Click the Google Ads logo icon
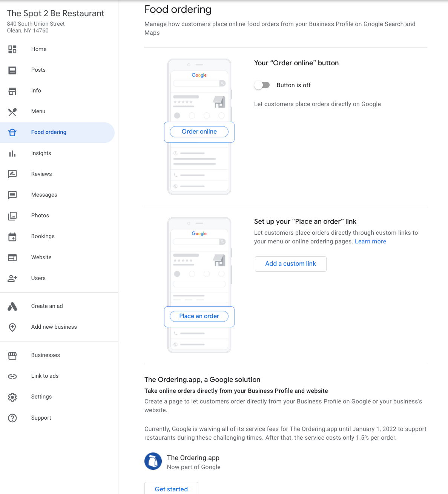The image size is (448, 494). click(x=12, y=306)
